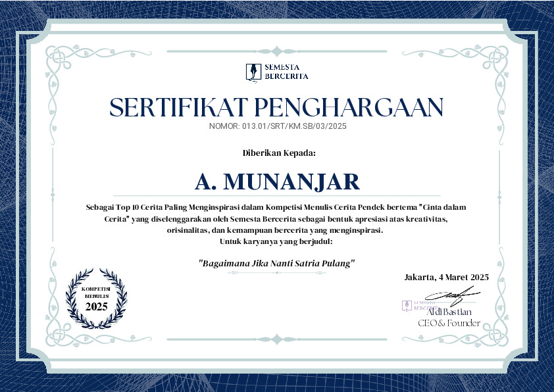The image size is (554, 392).
Task: Click the Semesta Bercerita pen logo icon
Action: click(253, 72)
